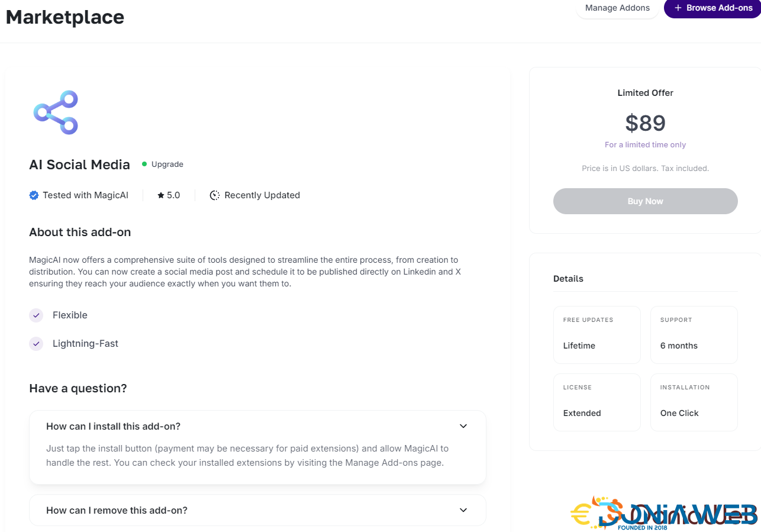The width and height of the screenshot is (761, 532).
Task: Click the plus icon in Browse Add-ons
Action: (678, 8)
